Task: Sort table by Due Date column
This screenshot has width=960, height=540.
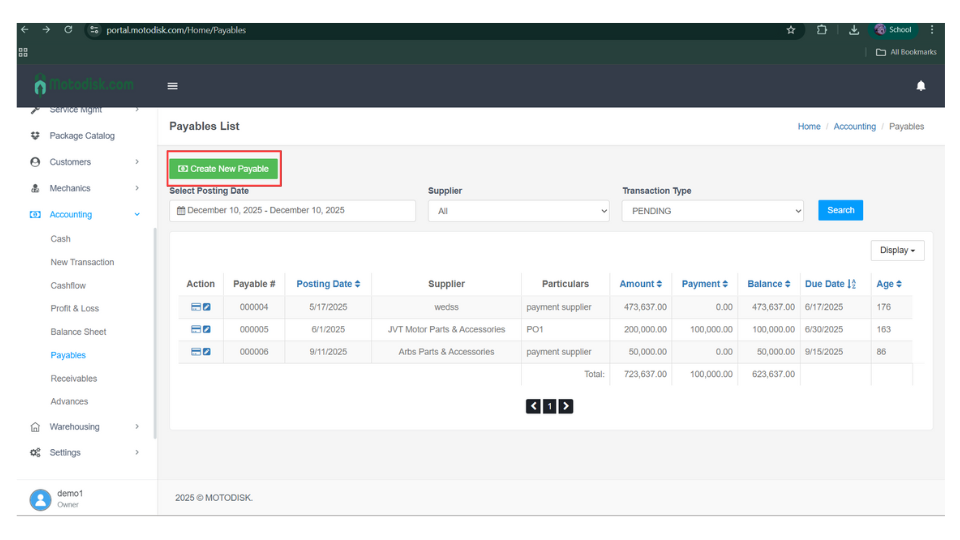Action: 830,284
